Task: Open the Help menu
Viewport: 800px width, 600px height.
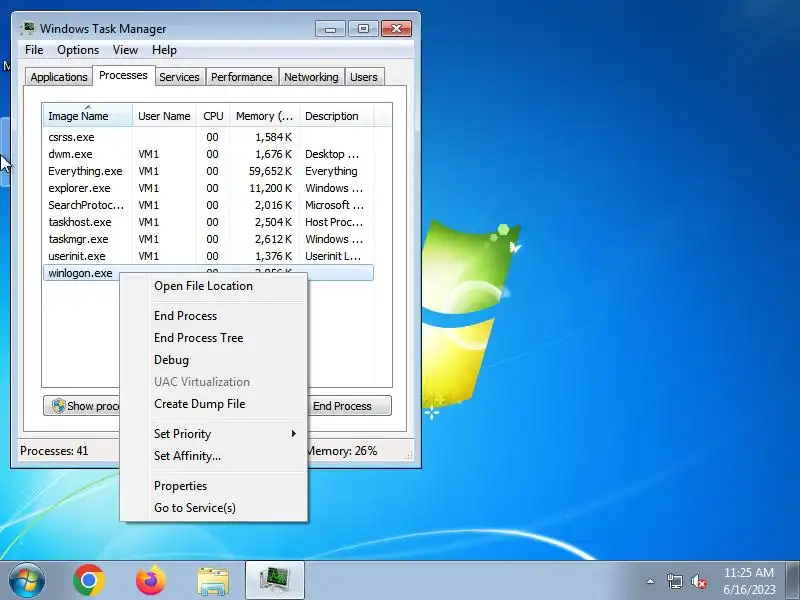Action: [164, 50]
